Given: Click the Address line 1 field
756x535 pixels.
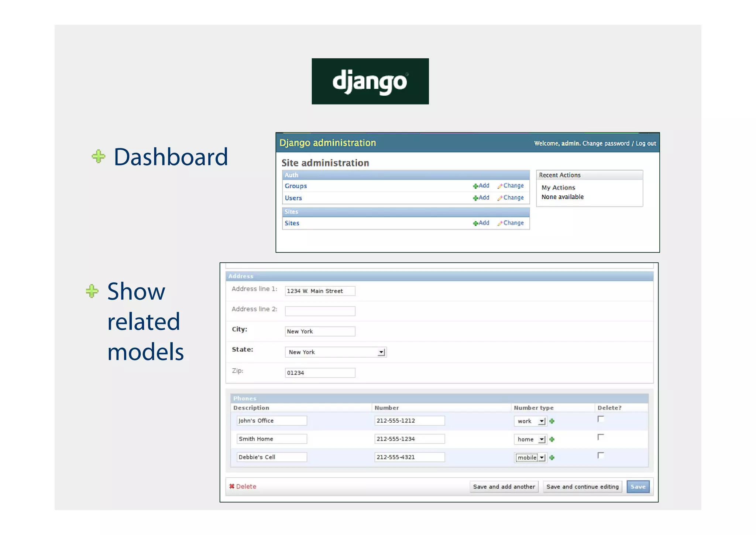Looking at the screenshot, I should (320, 291).
